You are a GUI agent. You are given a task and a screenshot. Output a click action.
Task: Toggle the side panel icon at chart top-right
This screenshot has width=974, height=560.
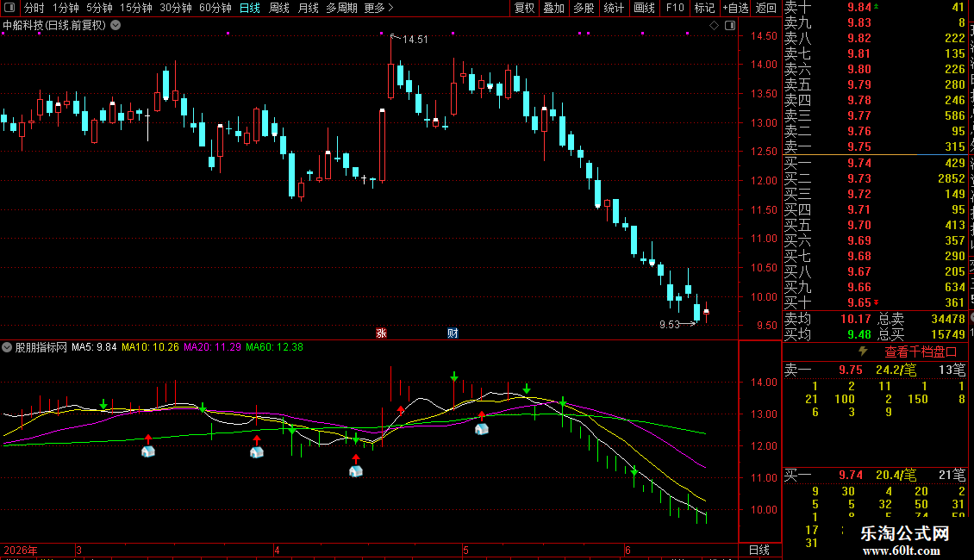click(x=730, y=26)
